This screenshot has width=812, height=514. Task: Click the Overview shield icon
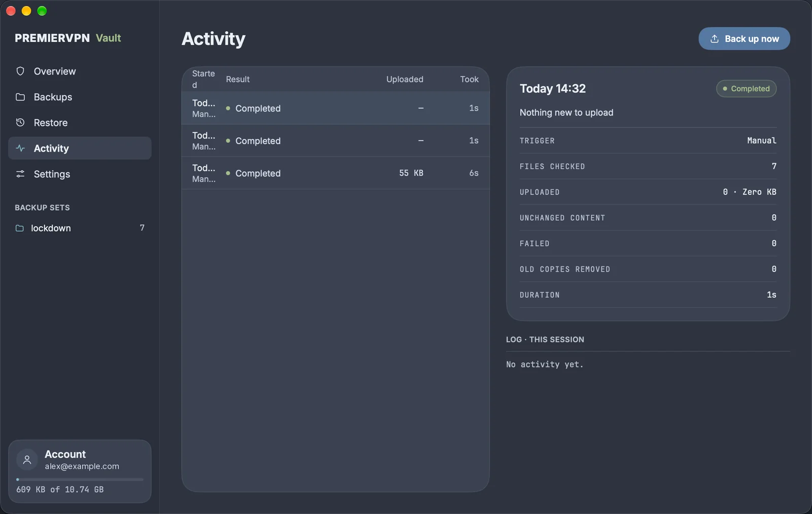[20, 71]
